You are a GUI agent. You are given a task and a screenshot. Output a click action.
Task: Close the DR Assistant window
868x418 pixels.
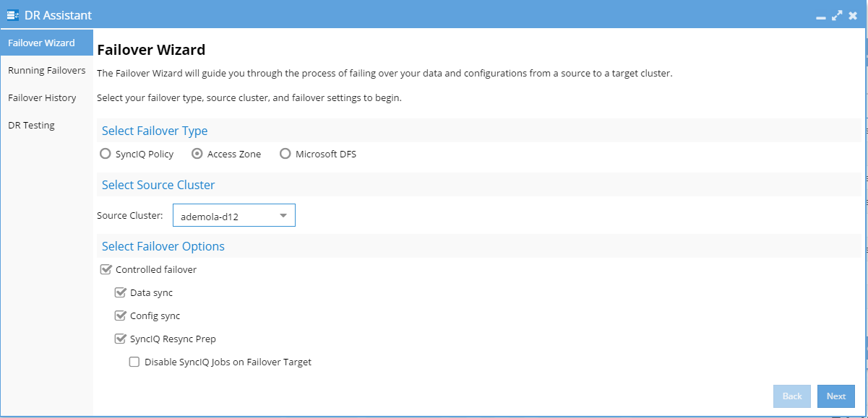(x=853, y=15)
